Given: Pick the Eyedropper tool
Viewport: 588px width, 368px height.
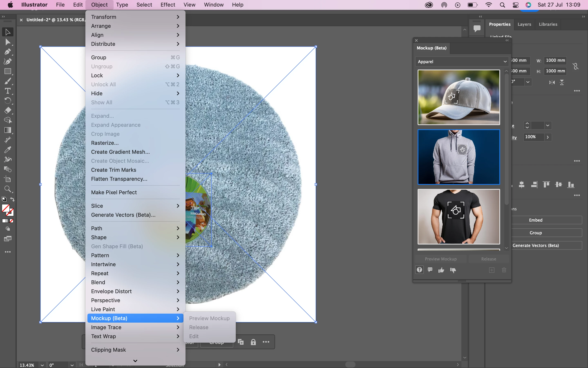Looking at the screenshot, I should pyautogui.click(x=7, y=149).
